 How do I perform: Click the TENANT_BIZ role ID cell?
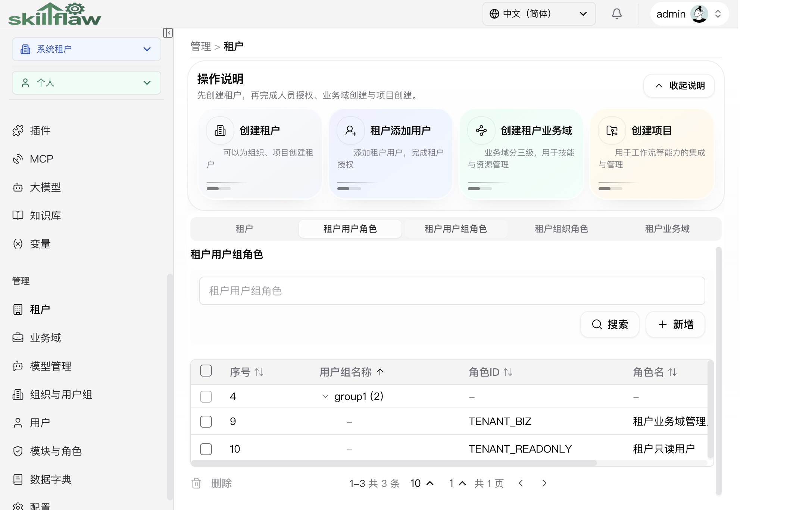tap(500, 421)
